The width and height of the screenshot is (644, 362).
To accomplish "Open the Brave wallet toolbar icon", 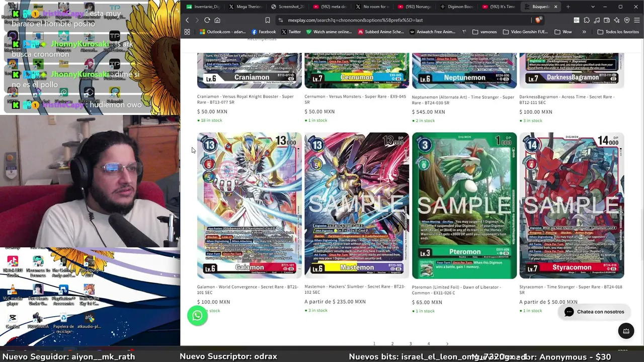I will click(607, 20).
